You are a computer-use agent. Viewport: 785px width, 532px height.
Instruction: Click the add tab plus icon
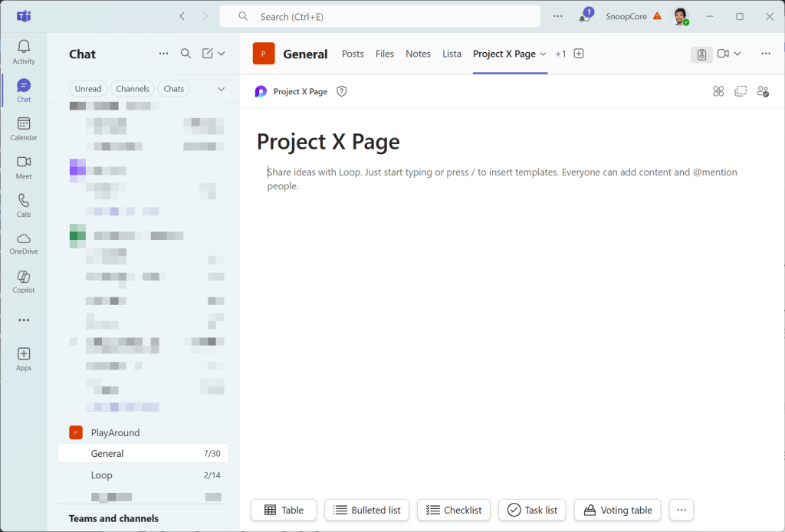coord(580,54)
